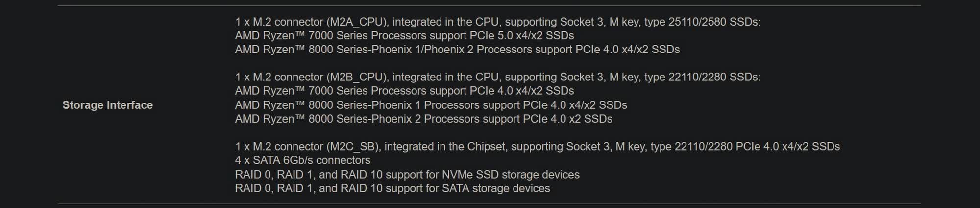Click the RAID support for NVMe SSD line

pos(407,175)
